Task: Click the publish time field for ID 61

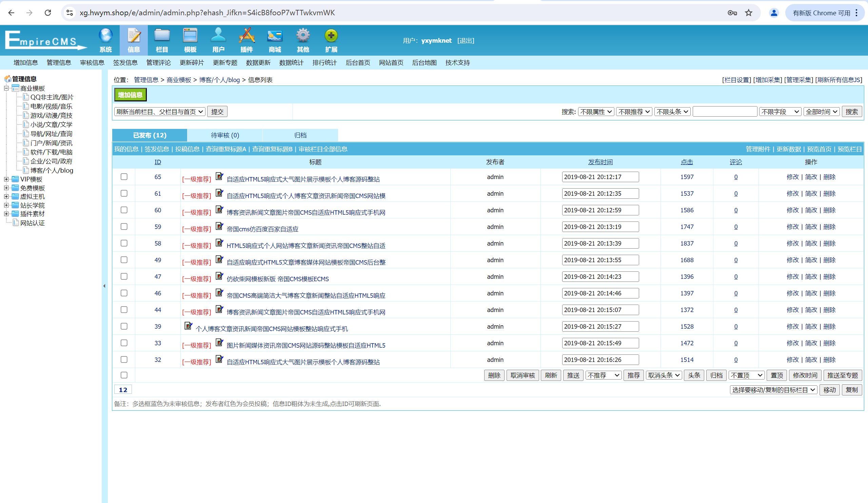Action: tap(600, 193)
